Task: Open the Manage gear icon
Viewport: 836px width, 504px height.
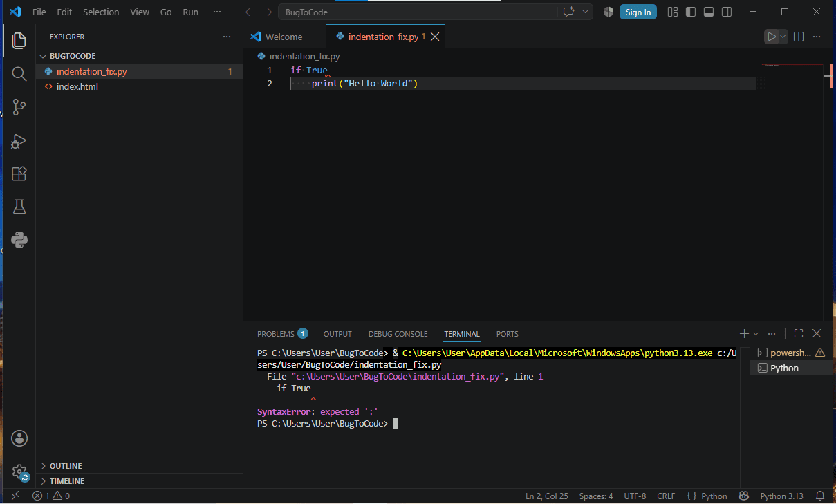Action: click(x=19, y=472)
